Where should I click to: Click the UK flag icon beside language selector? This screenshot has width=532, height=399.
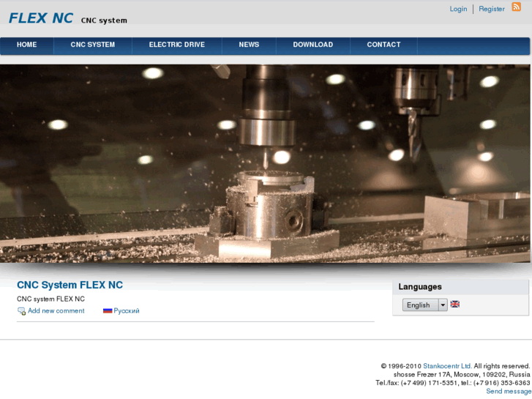tap(454, 305)
